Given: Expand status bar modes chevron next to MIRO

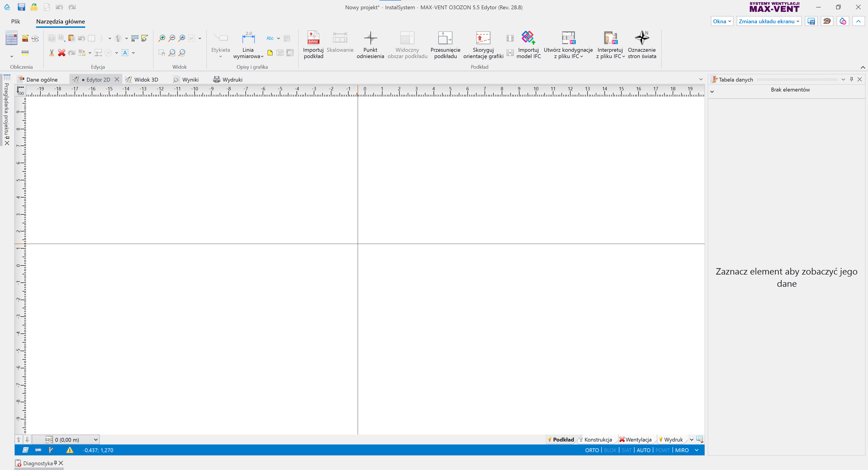Looking at the screenshot, I should tap(696, 450).
